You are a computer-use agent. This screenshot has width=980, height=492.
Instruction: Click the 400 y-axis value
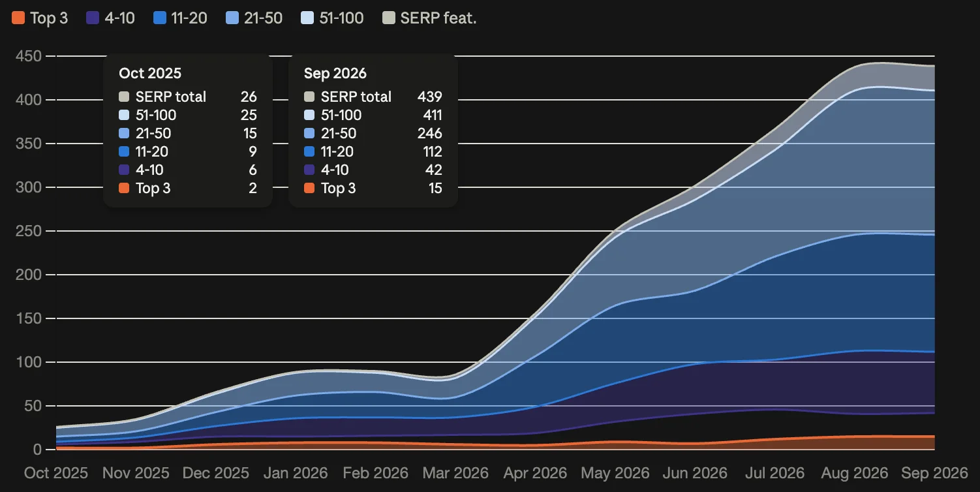click(28, 100)
